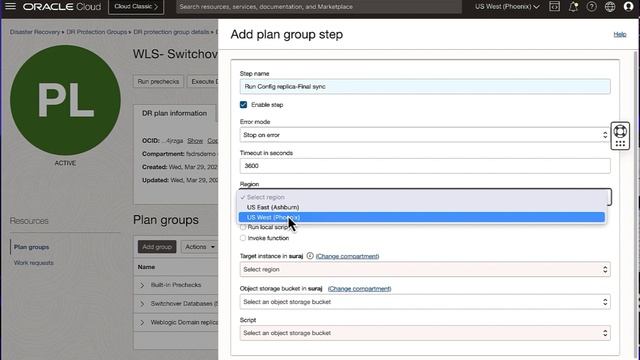
Task: Click the scrollbar of the Add plan group step panel
Action: [636, 204]
